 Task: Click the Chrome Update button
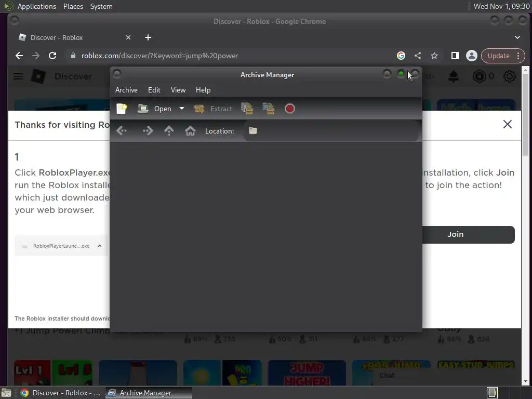click(498, 56)
